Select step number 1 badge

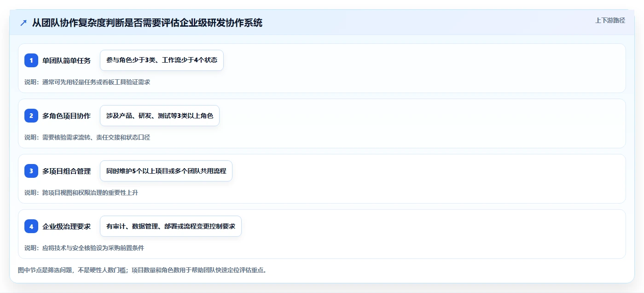click(31, 60)
